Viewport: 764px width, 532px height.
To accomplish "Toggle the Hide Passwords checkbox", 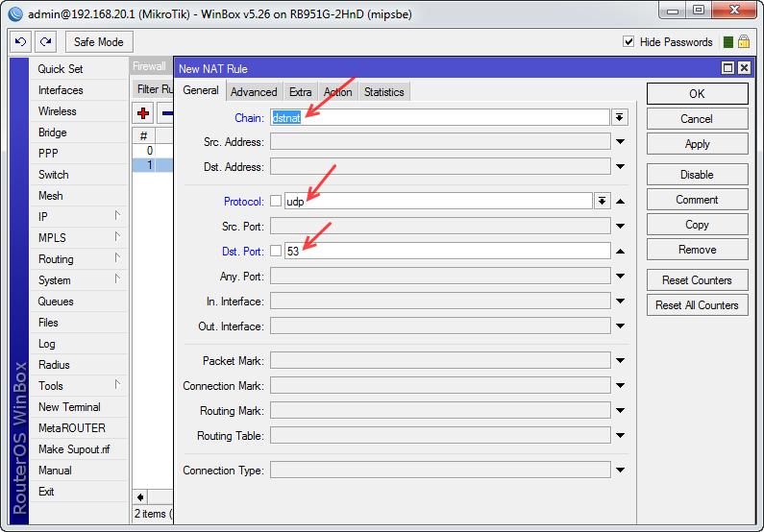I will click(628, 42).
